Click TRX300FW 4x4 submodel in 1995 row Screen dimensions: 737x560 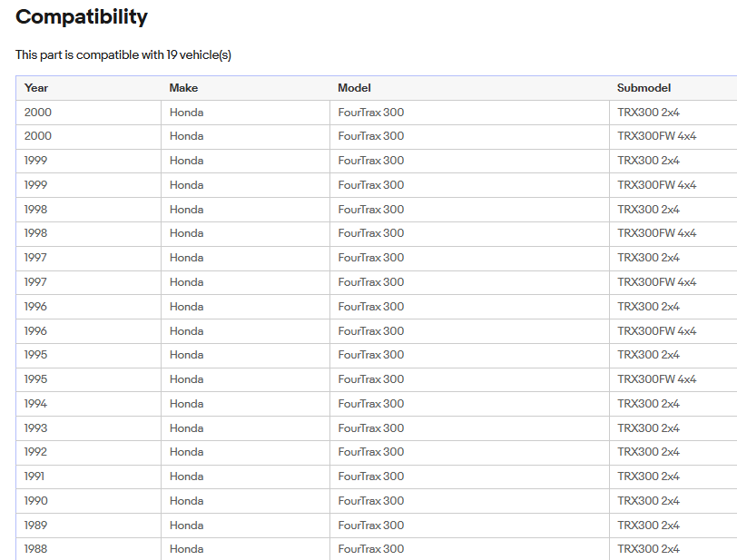656,379
